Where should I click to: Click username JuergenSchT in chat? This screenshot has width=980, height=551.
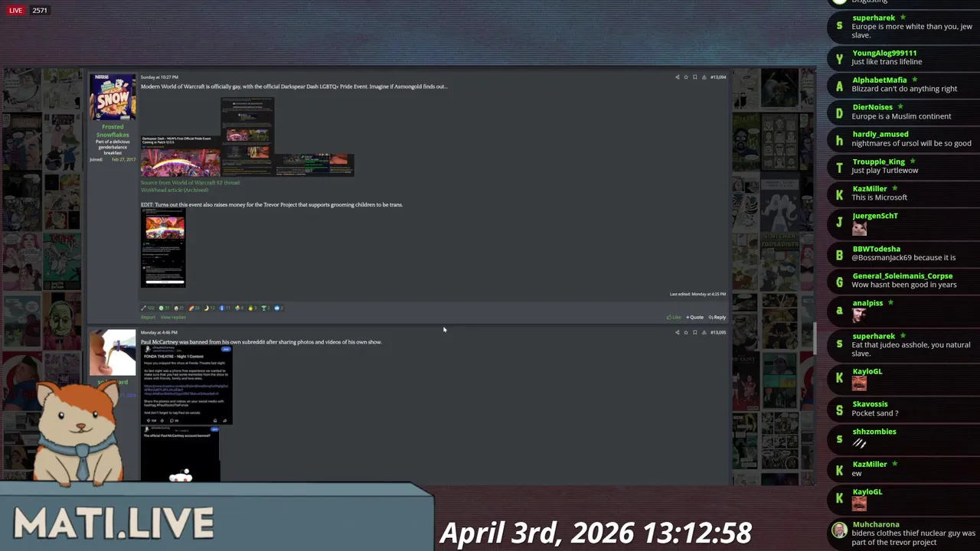(x=875, y=216)
